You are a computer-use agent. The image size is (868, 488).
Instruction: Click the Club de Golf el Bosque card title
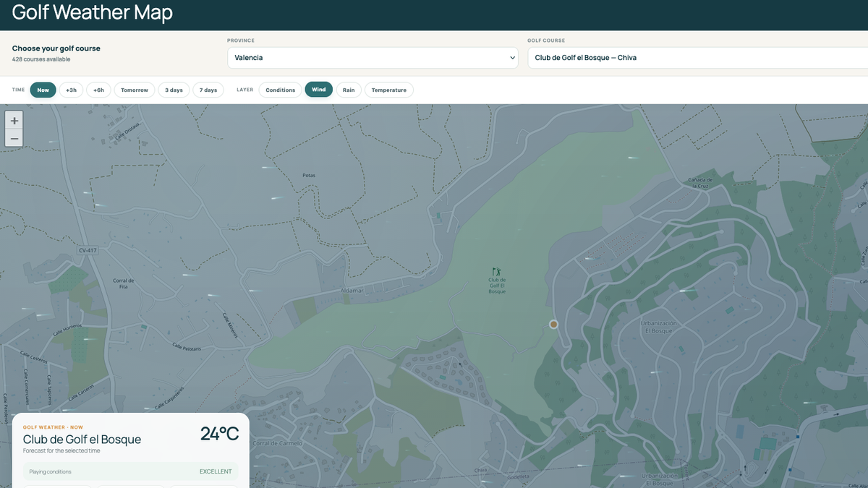[x=82, y=440]
